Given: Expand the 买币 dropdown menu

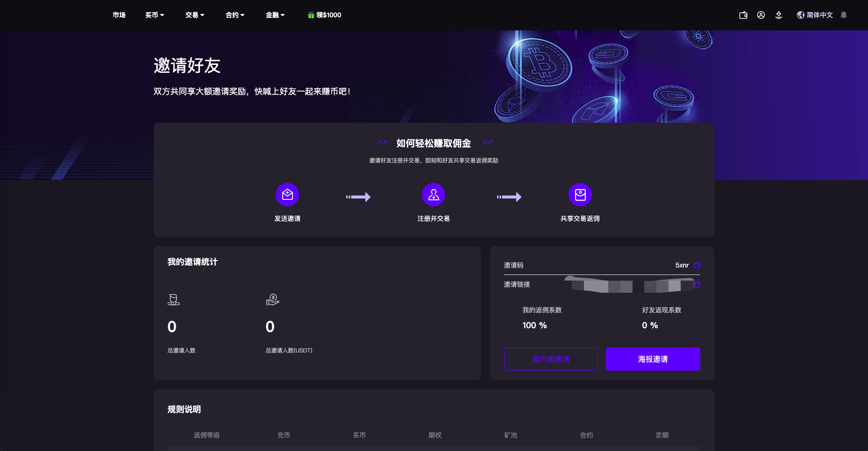Looking at the screenshot, I should tap(155, 15).
